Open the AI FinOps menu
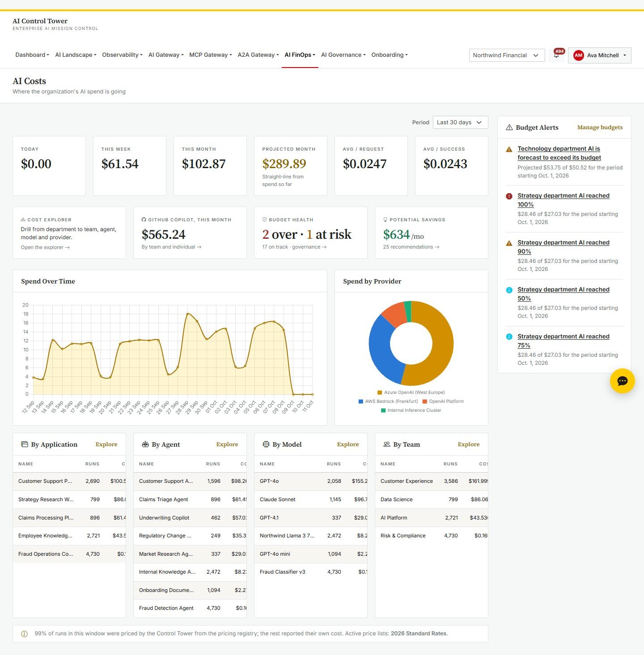 (300, 55)
